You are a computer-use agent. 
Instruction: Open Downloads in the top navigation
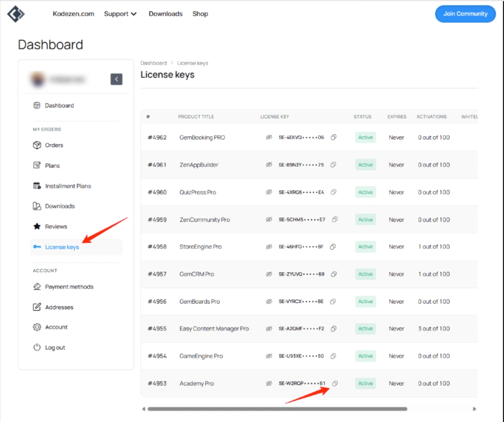click(166, 14)
